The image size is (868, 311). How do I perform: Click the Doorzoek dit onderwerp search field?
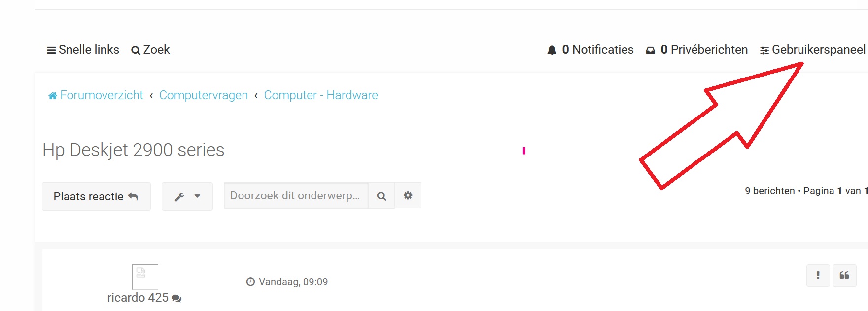(x=296, y=195)
